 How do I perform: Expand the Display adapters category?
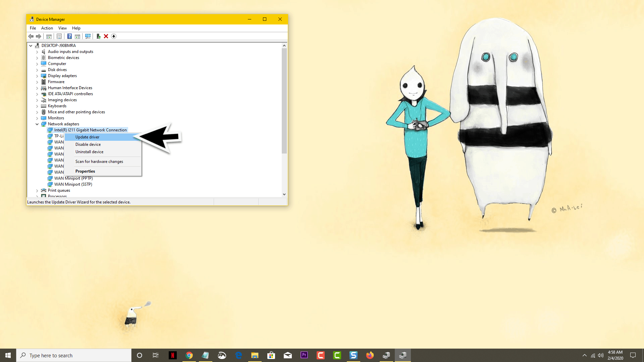(37, 76)
